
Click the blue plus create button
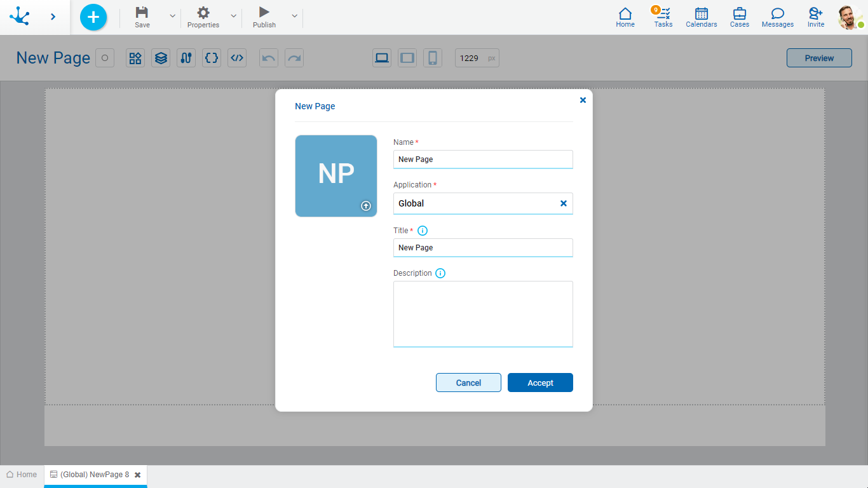pyautogui.click(x=93, y=17)
